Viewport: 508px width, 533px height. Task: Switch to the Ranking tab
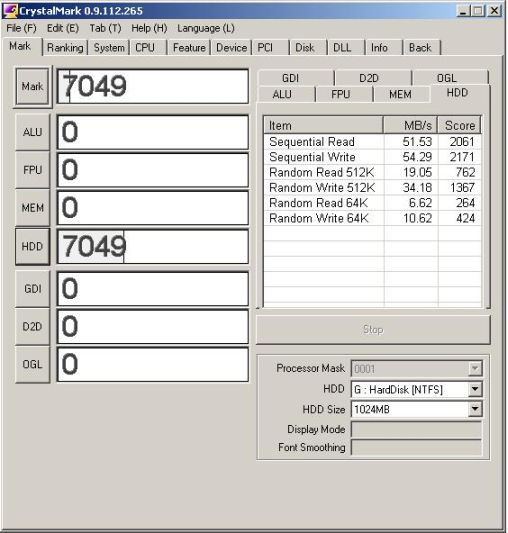pos(65,48)
